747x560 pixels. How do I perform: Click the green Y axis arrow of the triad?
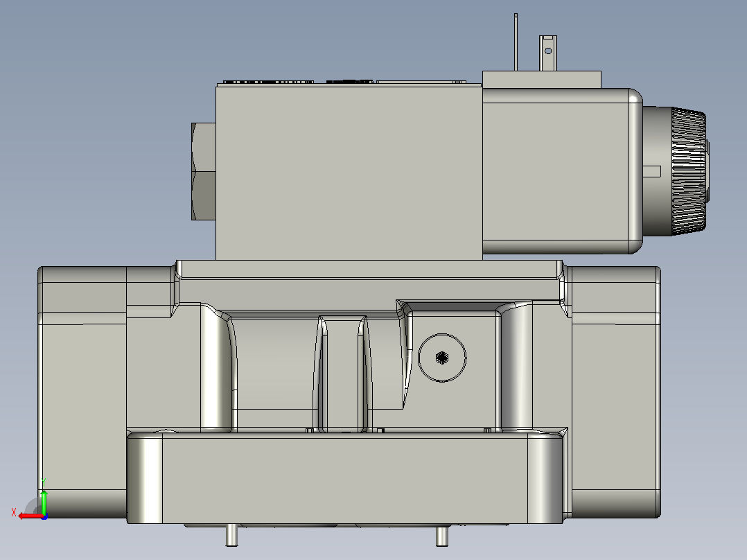[44, 502]
